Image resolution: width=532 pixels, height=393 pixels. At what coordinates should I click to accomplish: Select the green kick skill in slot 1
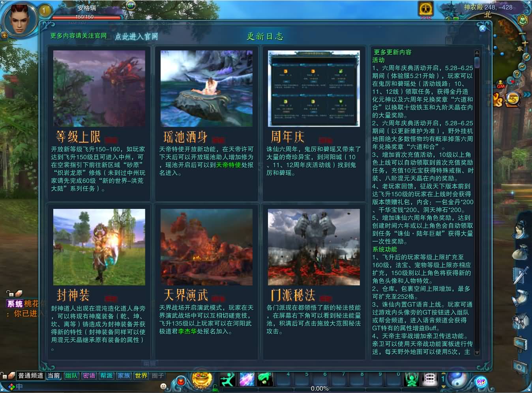coord(228,380)
